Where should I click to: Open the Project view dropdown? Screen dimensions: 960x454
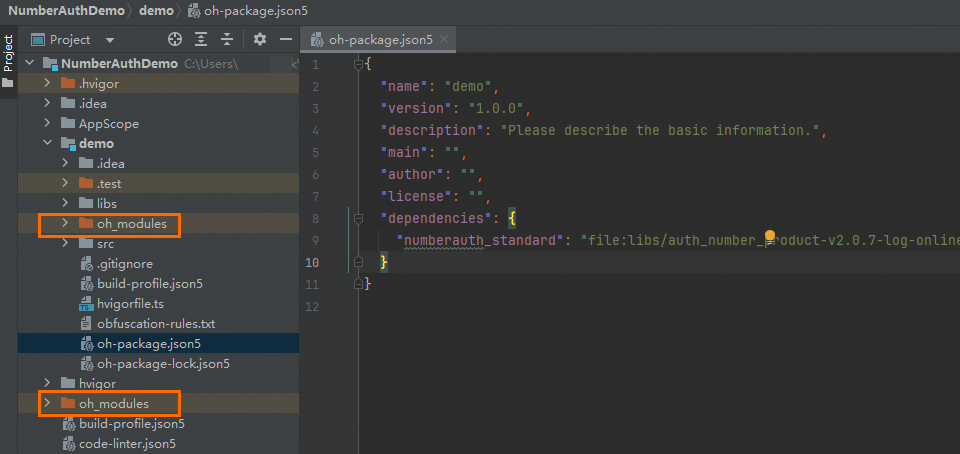tap(110, 40)
